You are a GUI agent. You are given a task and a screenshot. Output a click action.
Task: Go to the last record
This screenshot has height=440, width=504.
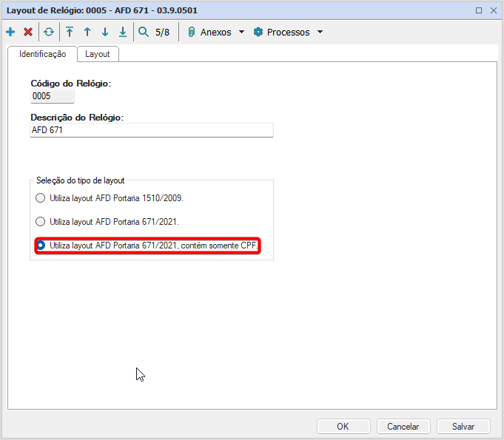(123, 32)
